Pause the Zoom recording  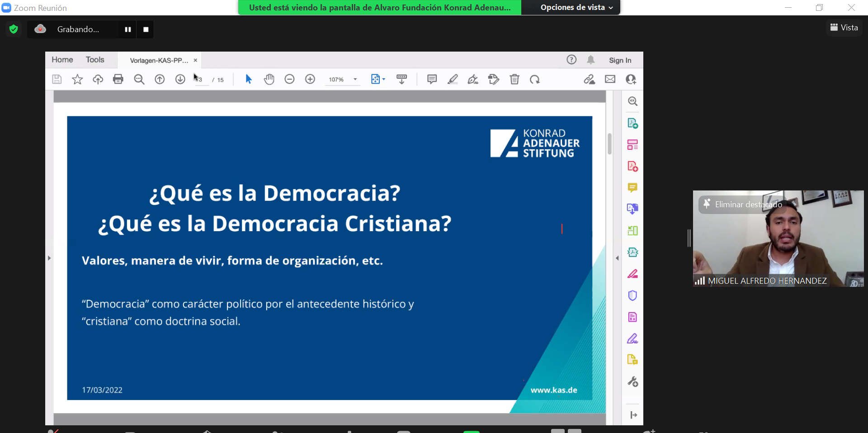(x=128, y=29)
